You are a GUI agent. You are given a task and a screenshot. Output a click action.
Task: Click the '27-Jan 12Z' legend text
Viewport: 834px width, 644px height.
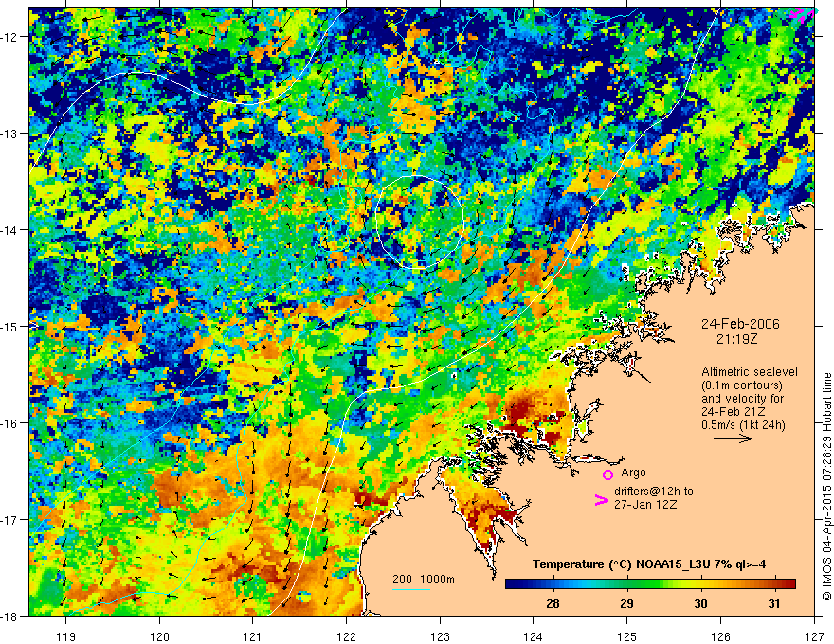point(645,505)
